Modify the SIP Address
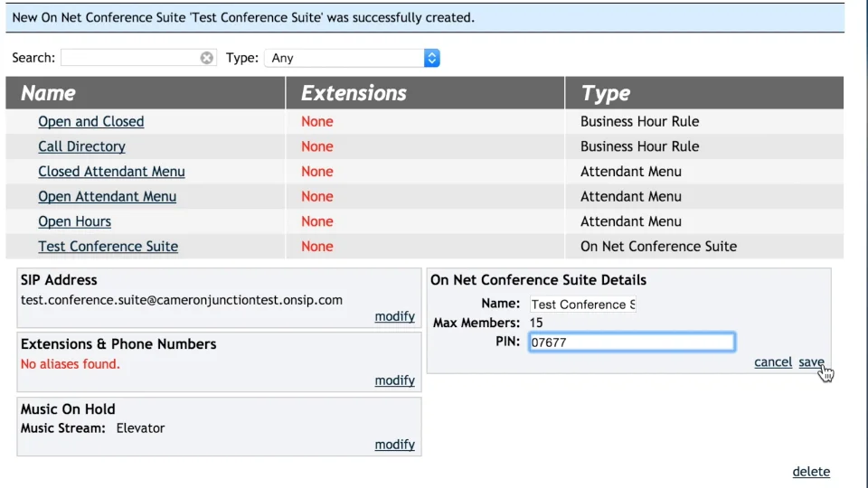Screen dimensions: 868x488 394,316
